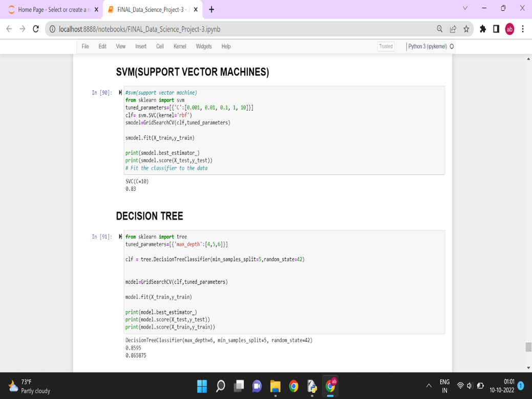532x399 pixels.
Task: Open tab search chevron
Action: (465, 8)
